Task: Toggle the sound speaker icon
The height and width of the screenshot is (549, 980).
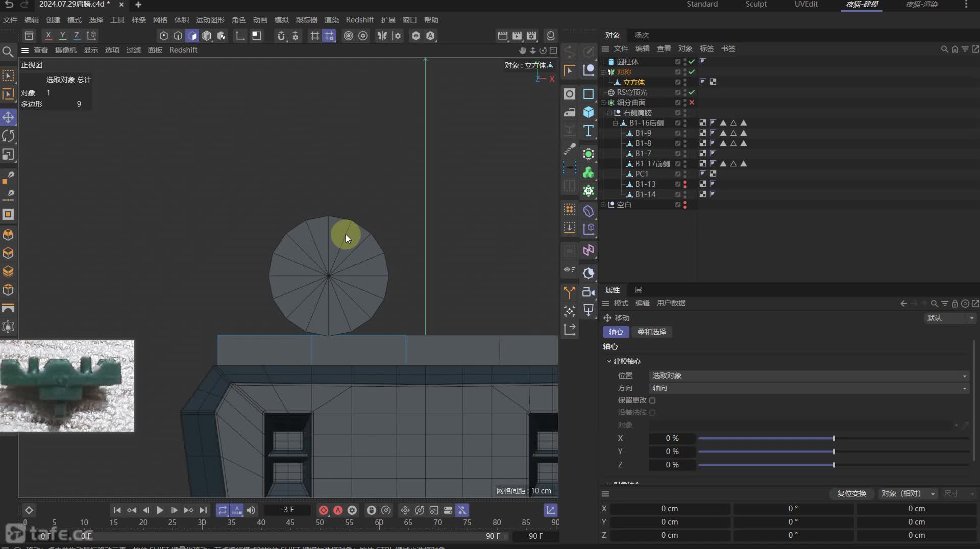Action: (251, 510)
